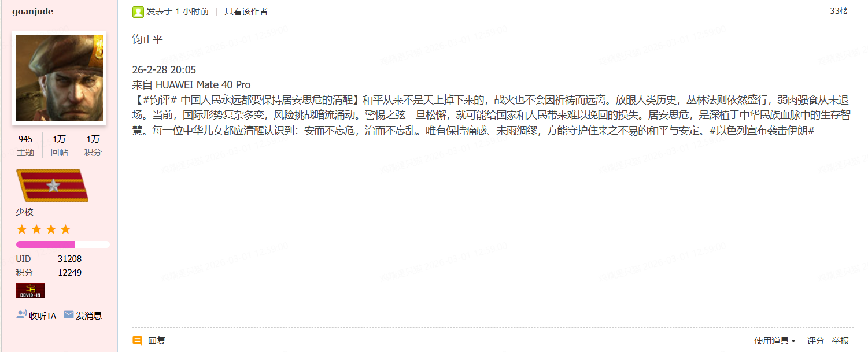Click the pink points progress bar
The height and width of the screenshot is (352, 868).
[63, 244]
